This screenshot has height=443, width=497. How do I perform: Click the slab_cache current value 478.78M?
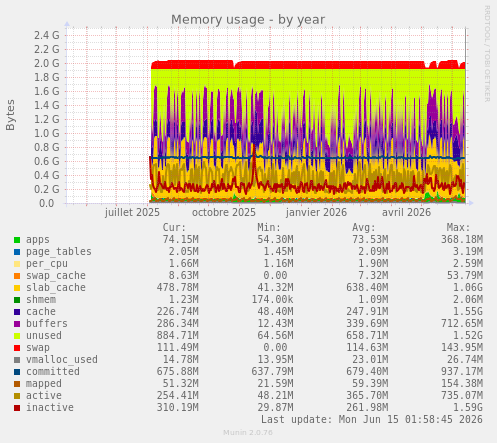coord(177,288)
